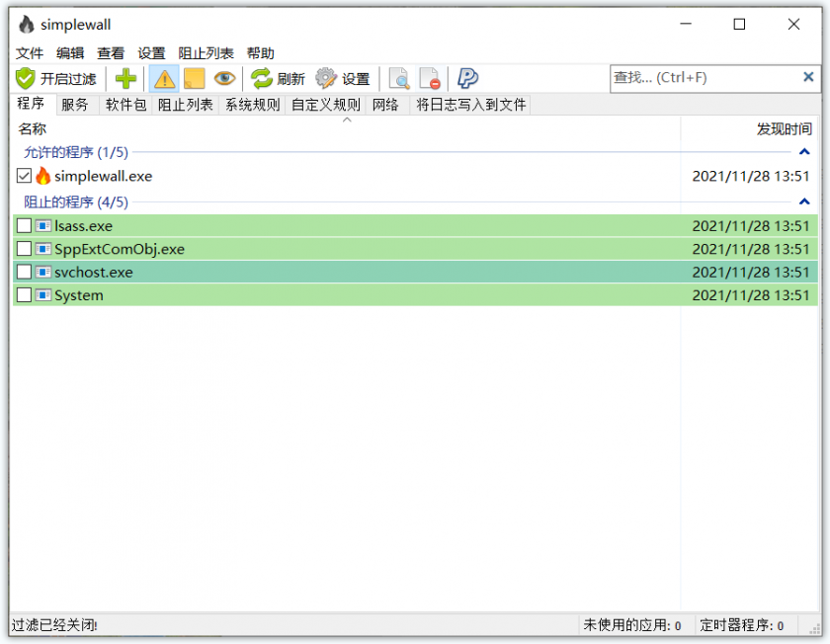This screenshot has height=644, width=830.
Task: Select the simplewall.exe row name
Action: pos(103,176)
